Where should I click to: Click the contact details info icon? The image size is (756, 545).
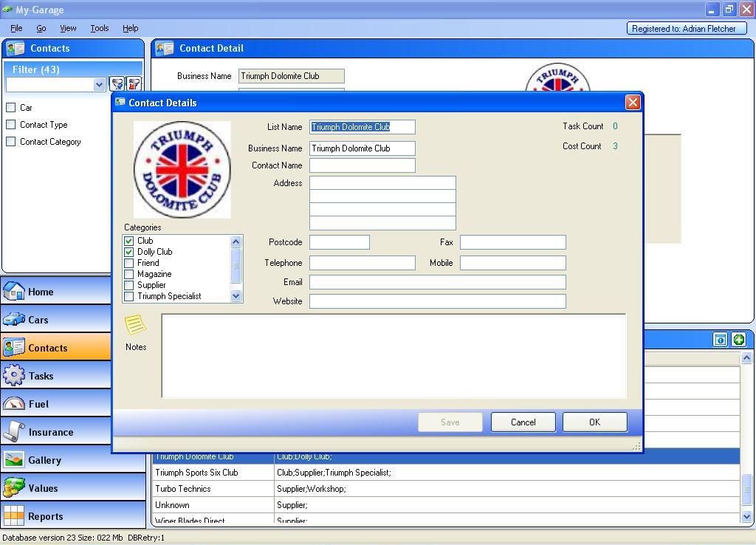(720, 340)
